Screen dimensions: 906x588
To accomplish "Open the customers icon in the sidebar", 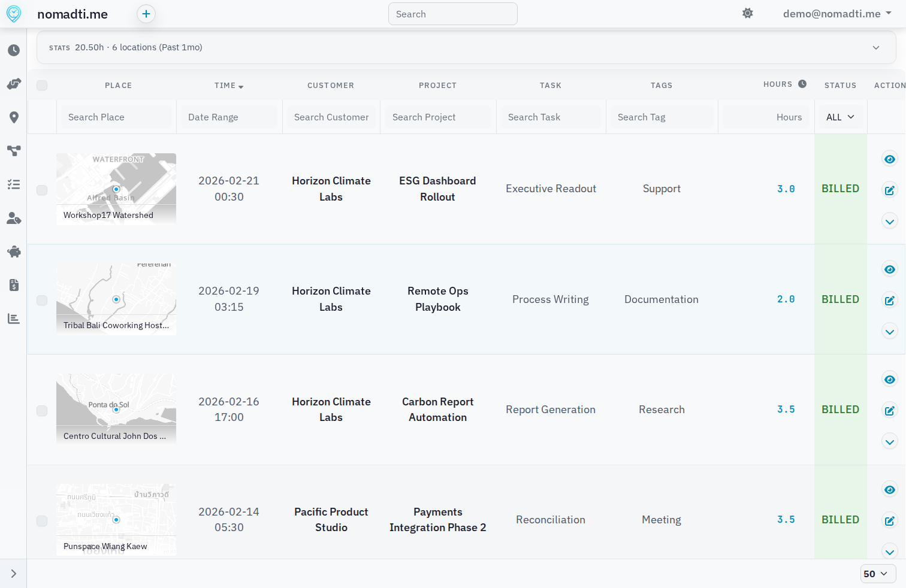I will point(13,218).
